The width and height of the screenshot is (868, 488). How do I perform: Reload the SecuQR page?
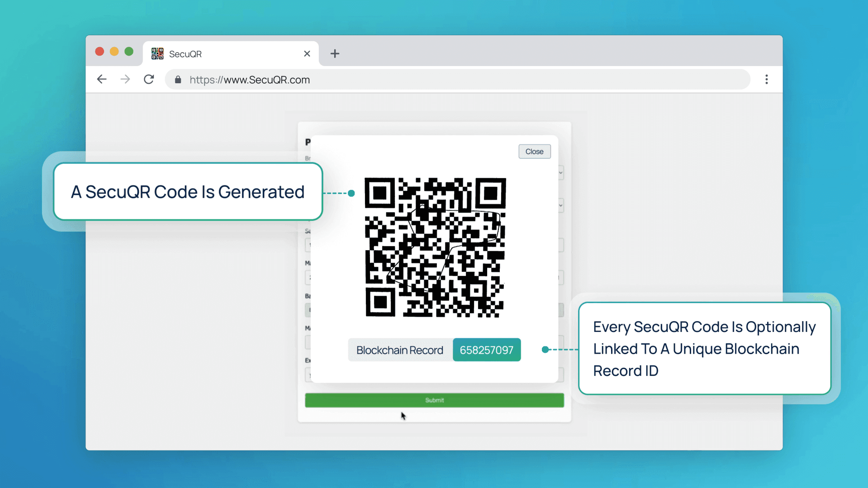pos(149,80)
